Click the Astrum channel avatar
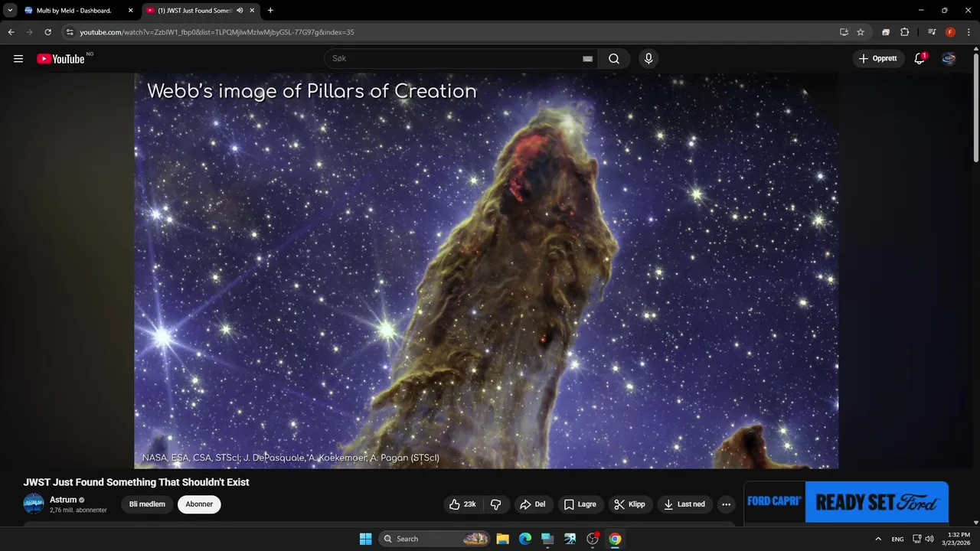This screenshot has width=980, height=551. pyautogui.click(x=34, y=504)
